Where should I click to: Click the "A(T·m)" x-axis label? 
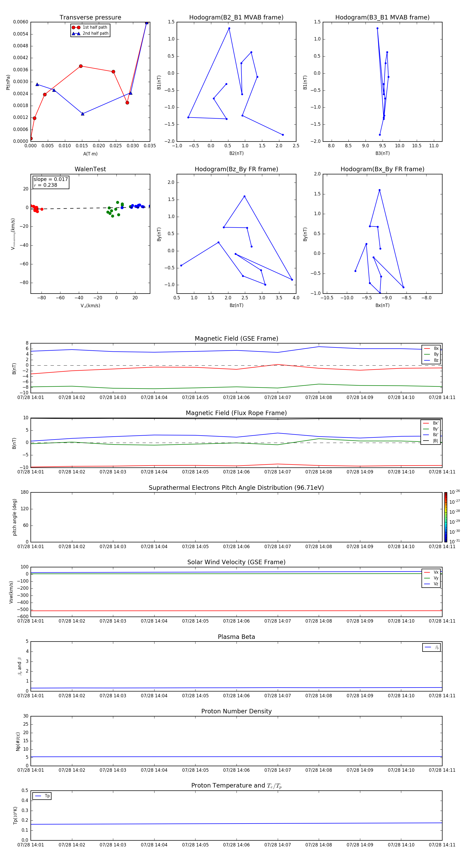click(90, 154)
